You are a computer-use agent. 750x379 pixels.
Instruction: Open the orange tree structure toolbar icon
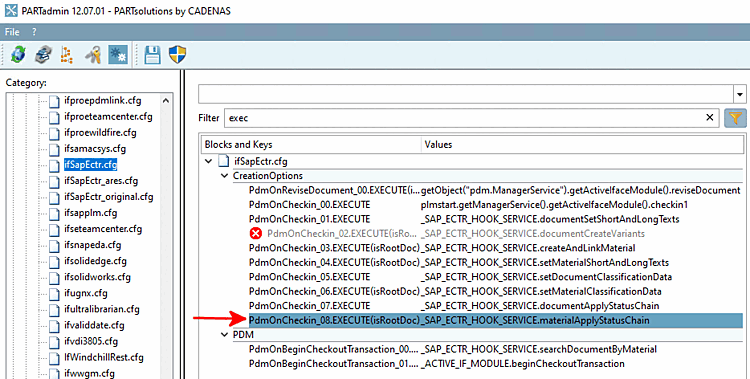point(67,55)
